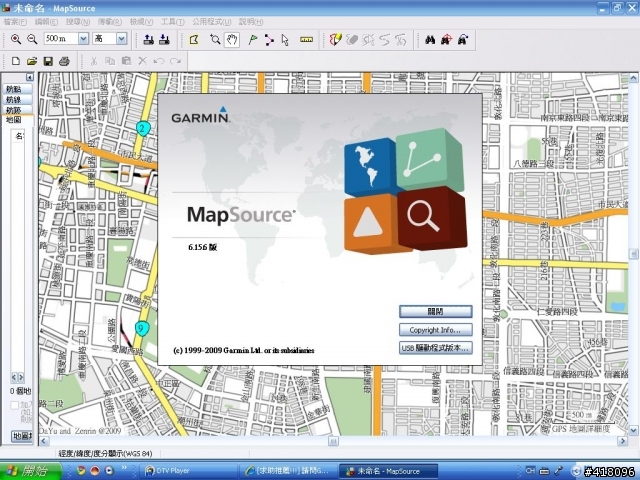Viewport: 640px width, 480px height.
Task: Open the 500 m map scale dropdown
Action: coord(83,39)
